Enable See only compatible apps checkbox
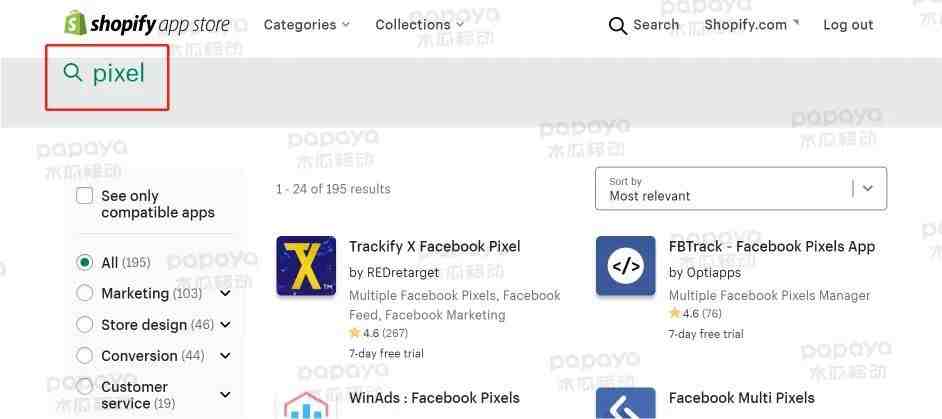942x419 pixels. pyautogui.click(x=85, y=196)
